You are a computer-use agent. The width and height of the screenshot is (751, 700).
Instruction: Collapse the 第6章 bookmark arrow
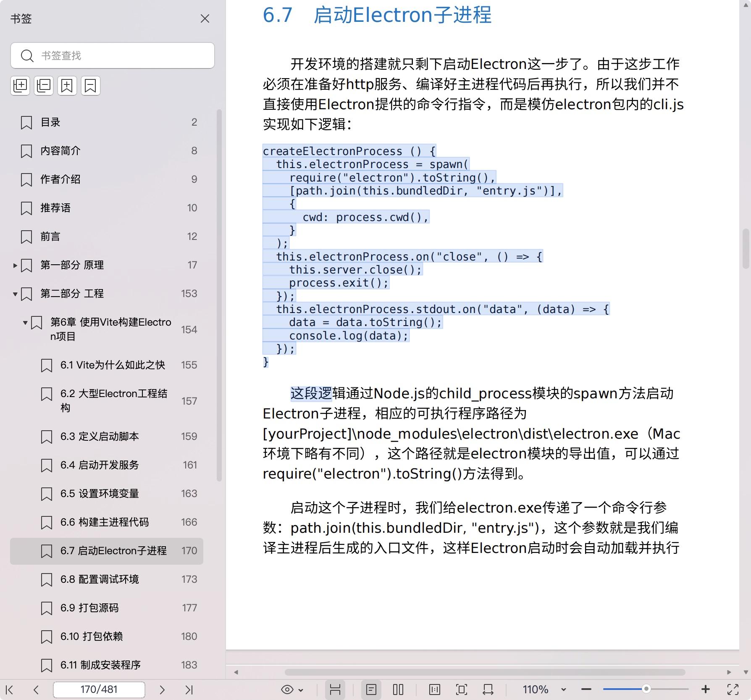point(25,323)
